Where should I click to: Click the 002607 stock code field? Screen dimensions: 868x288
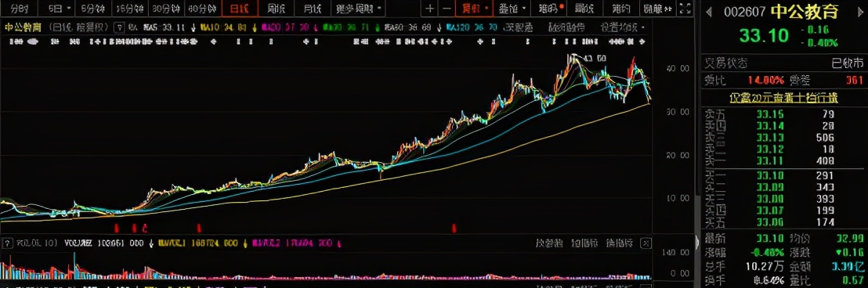[745, 12]
